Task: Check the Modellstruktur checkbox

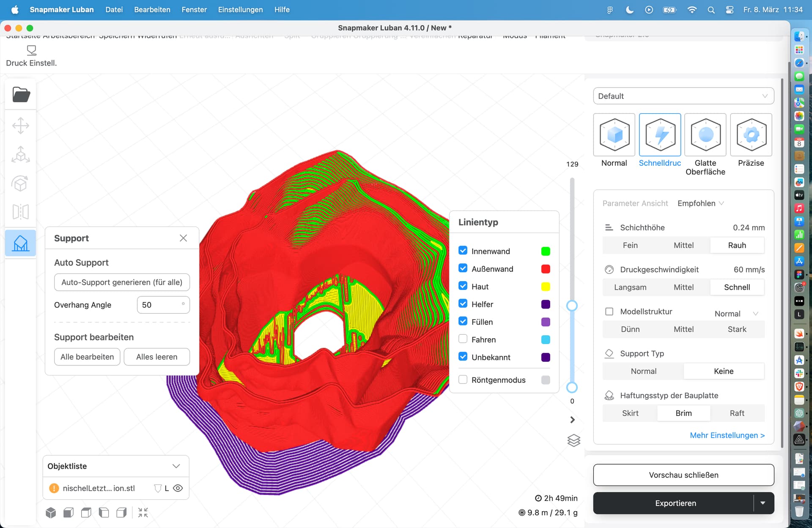Action: (x=609, y=312)
